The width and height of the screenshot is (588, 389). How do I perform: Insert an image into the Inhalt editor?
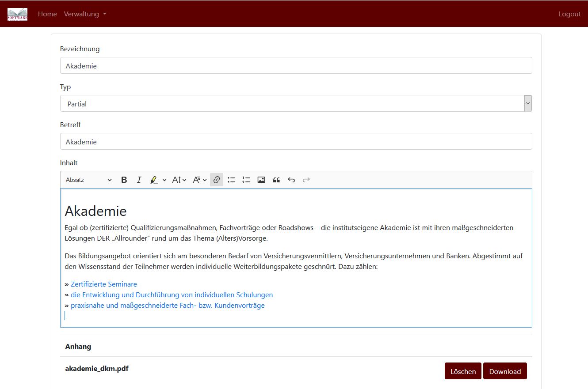(x=261, y=180)
